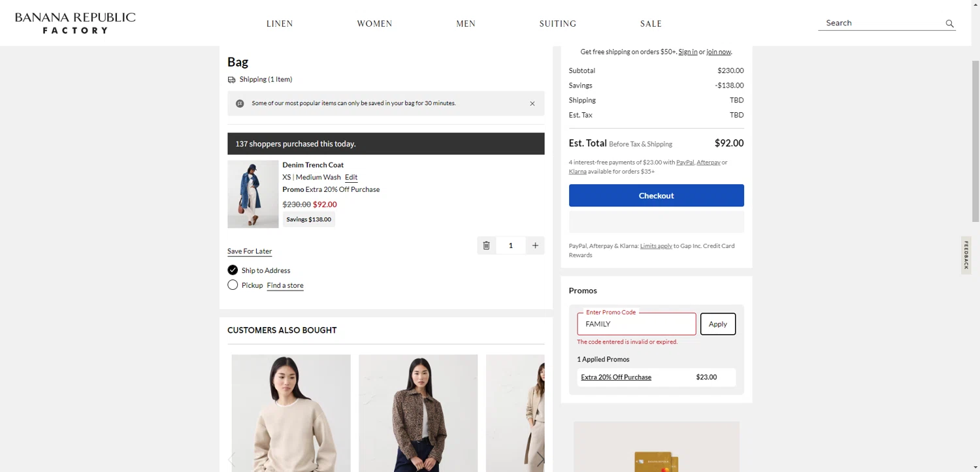Open Klarna payment info link
980x472 pixels.
pyautogui.click(x=578, y=172)
